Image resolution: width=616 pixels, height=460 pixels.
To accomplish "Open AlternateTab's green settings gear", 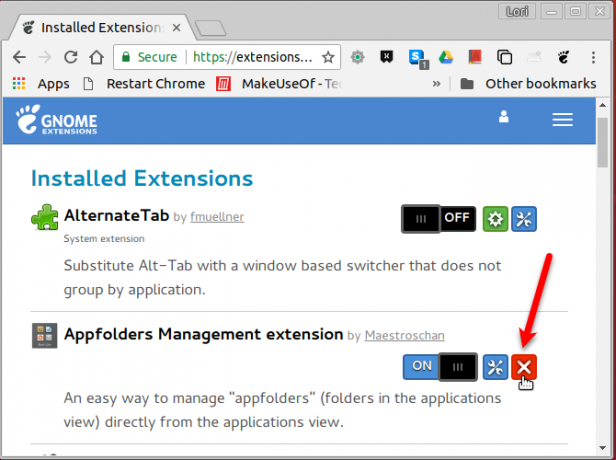I will click(x=495, y=219).
